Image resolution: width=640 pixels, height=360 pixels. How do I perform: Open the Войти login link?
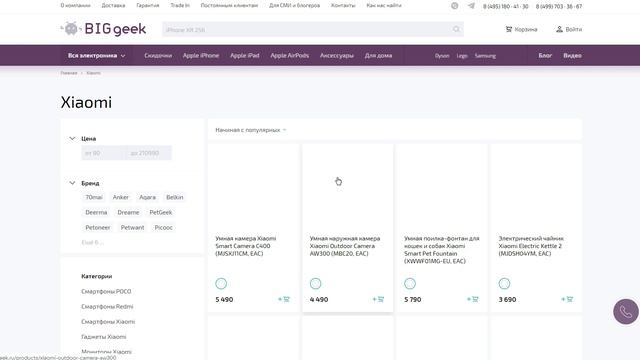pos(569,29)
